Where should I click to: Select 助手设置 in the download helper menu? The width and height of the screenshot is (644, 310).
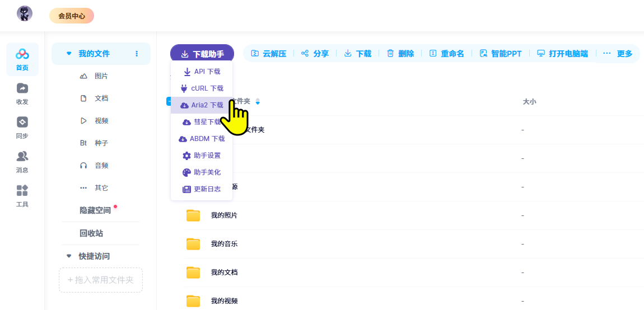pyautogui.click(x=202, y=156)
